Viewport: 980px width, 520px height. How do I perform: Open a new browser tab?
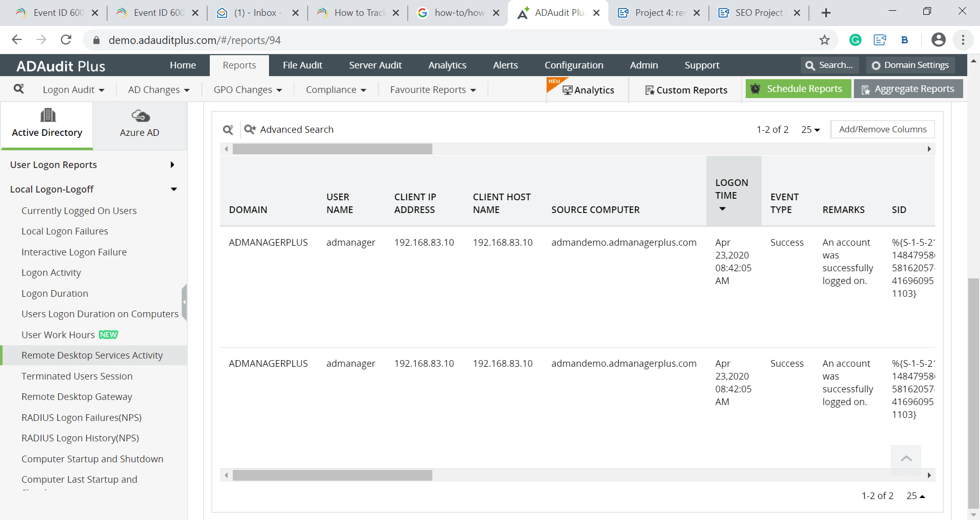(826, 13)
